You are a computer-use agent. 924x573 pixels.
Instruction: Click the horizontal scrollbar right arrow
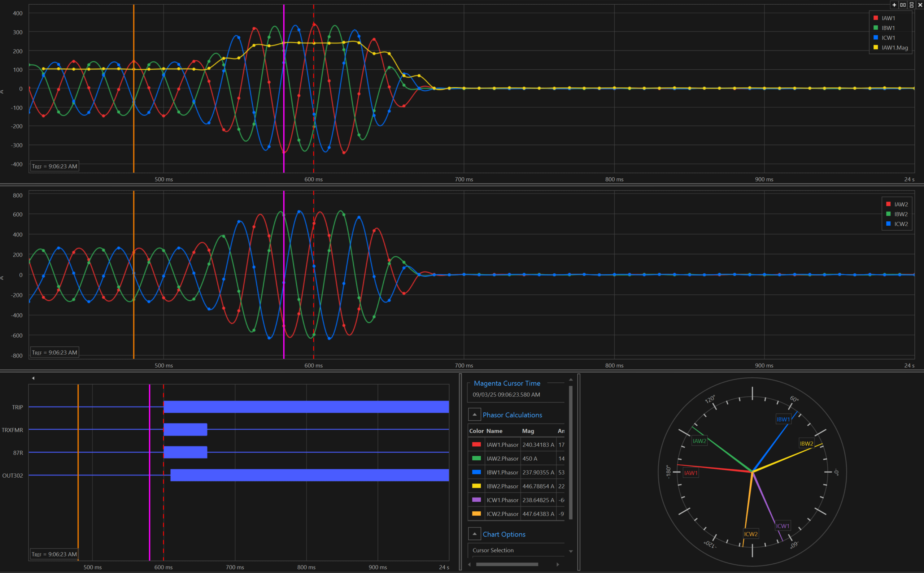[558, 564]
